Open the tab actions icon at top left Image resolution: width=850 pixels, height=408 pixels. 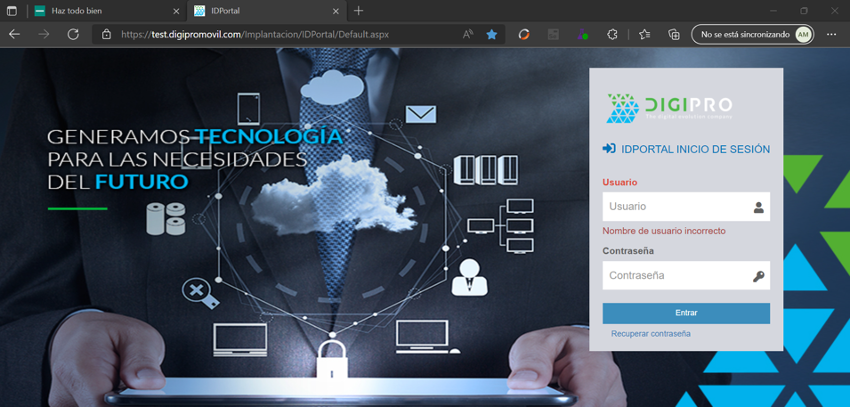coord(12,10)
